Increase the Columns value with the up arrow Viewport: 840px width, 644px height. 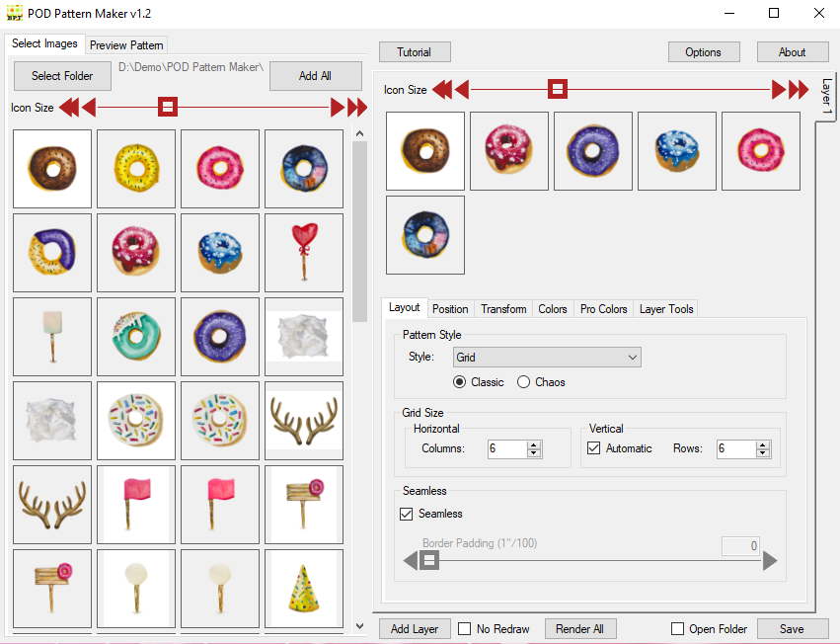point(534,444)
